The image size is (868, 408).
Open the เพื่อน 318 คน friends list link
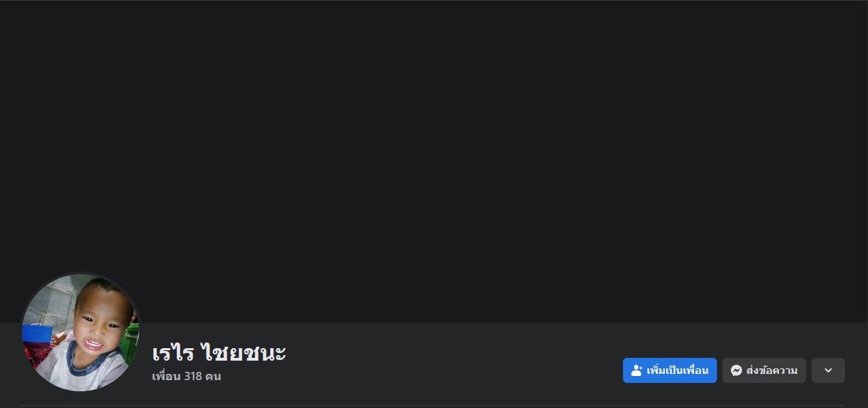click(187, 377)
